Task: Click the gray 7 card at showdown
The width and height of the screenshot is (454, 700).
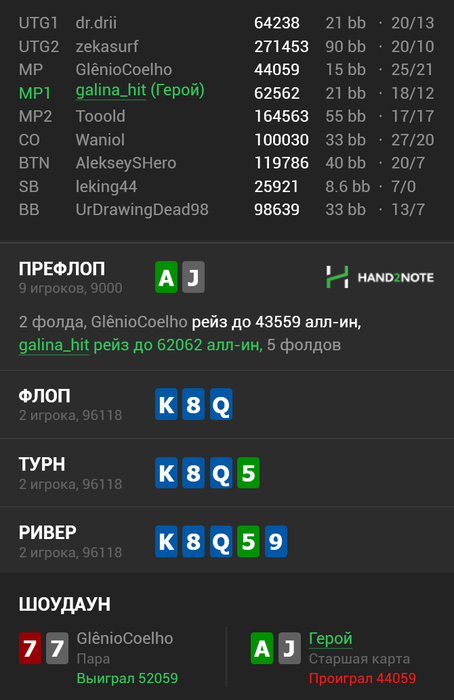Action: [57, 648]
